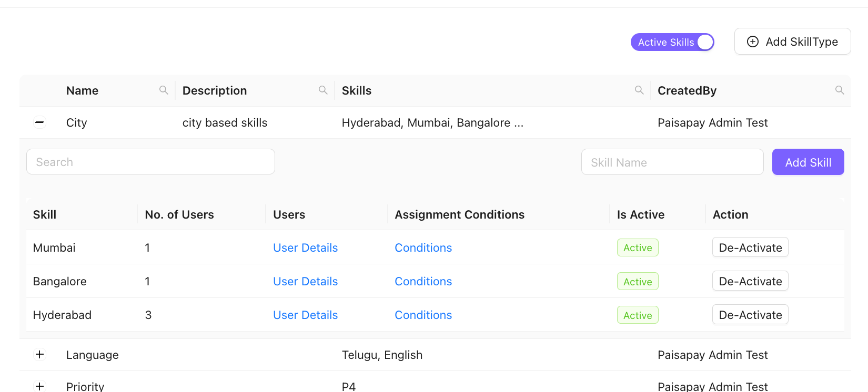Open Conditions for Mumbai skill
Image resolution: width=868 pixels, height=392 pixels.
click(x=423, y=247)
